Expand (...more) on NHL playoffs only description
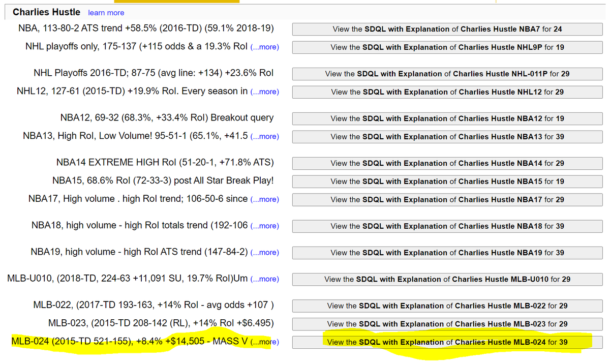 264,47
